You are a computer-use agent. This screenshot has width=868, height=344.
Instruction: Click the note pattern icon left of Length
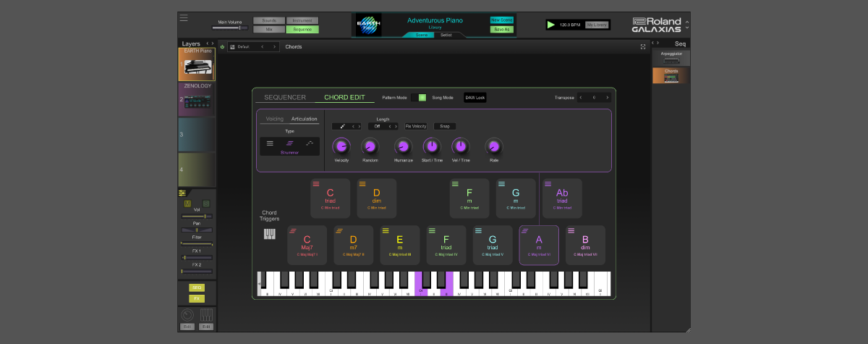tap(342, 126)
